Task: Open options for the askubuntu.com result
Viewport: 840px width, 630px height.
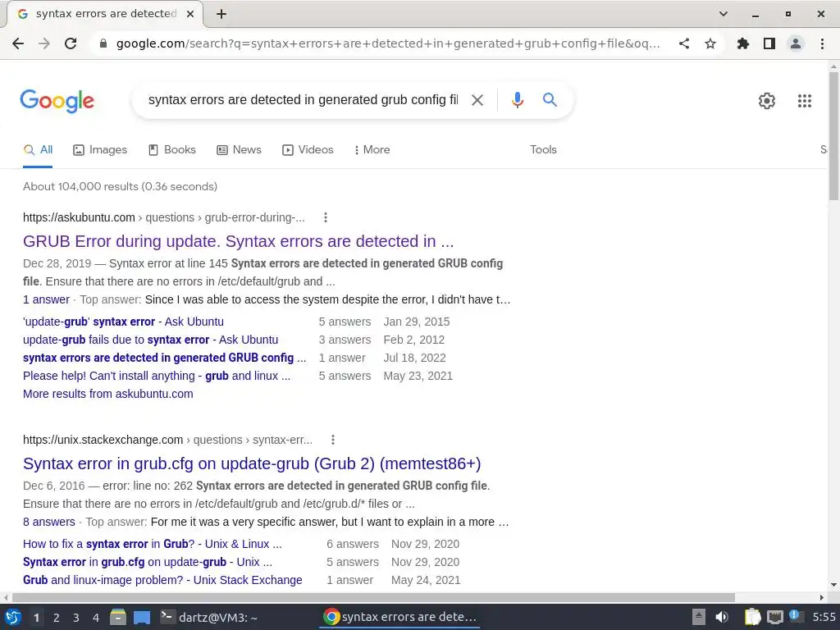Action: click(x=325, y=217)
